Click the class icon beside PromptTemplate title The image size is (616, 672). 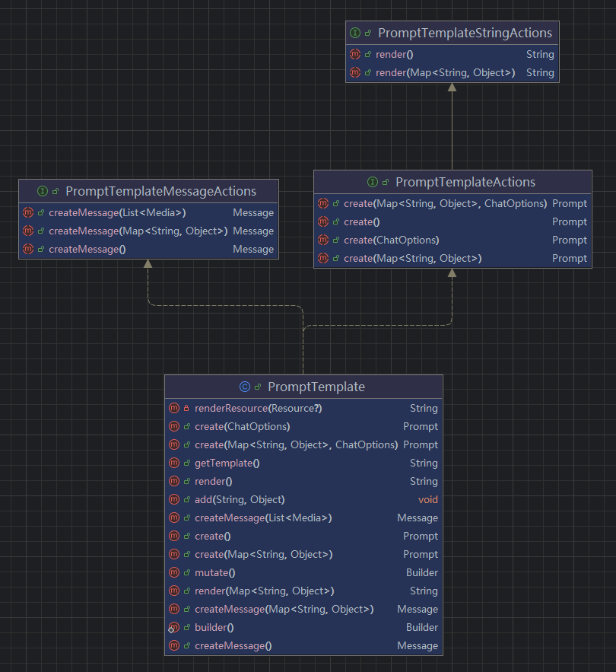coord(245,387)
